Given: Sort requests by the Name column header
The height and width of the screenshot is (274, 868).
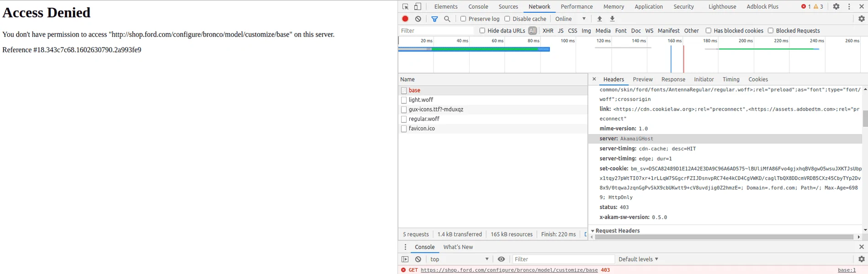Looking at the screenshot, I should (x=492, y=79).
